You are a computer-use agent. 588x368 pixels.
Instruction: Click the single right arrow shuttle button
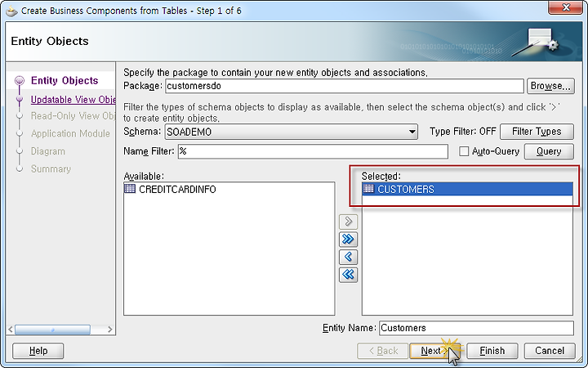(348, 222)
